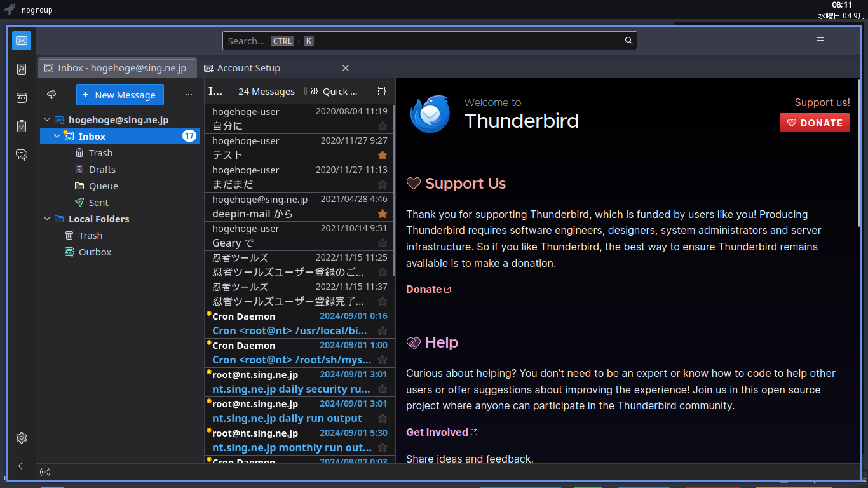Screen dimensions: 868x488
Task: Open the Calendar space
Action: coord(22,98)
